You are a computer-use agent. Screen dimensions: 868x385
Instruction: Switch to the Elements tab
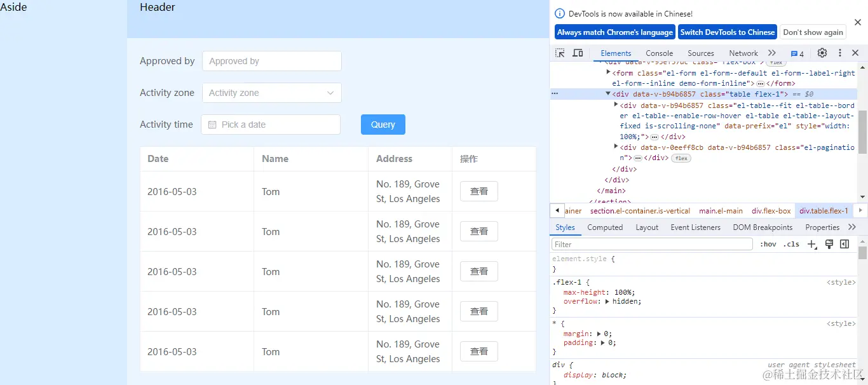(616, 53)
